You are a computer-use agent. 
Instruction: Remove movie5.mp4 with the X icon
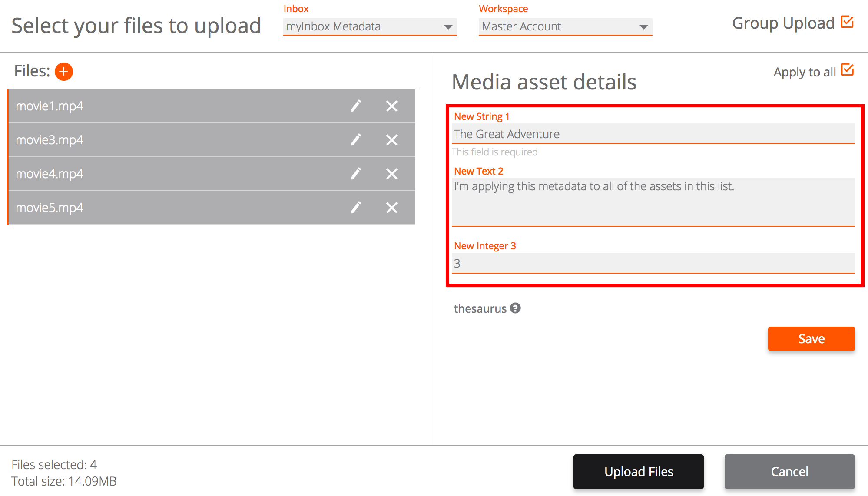pos(391,208)
